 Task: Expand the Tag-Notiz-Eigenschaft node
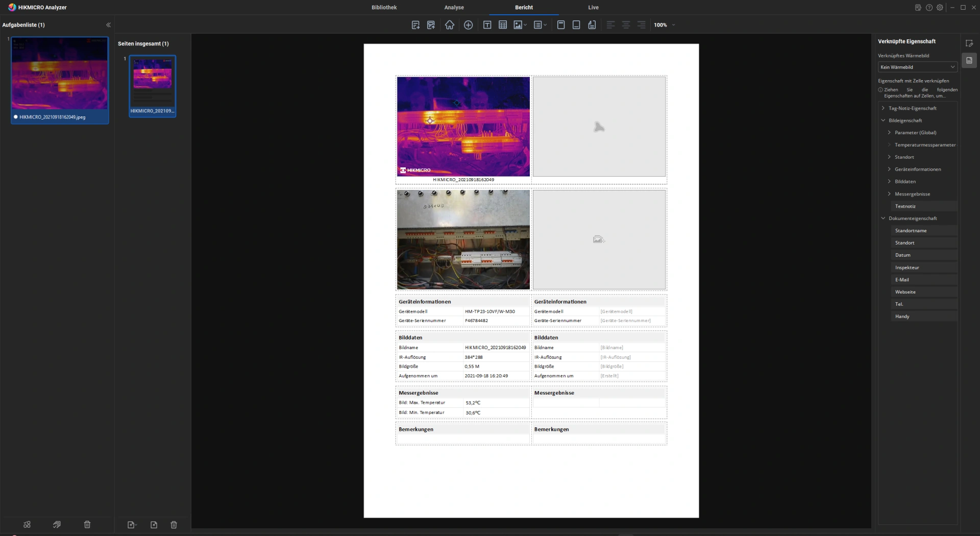click(x=883, y=108)
